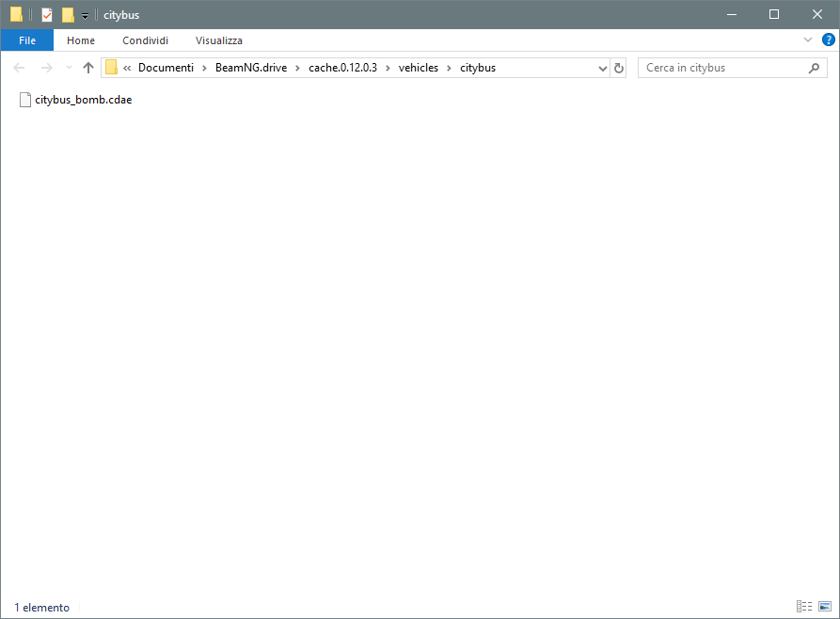Viewport: 840px width, 619px height.
Task: Maximize the citybus window
Action: [x=774, y=14]
